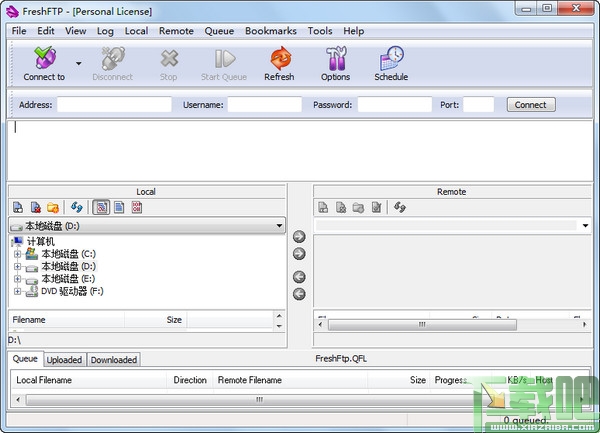Open the Bookmarks menu
The width and height of the screenshot is (600, 433).
click(271, 31)
